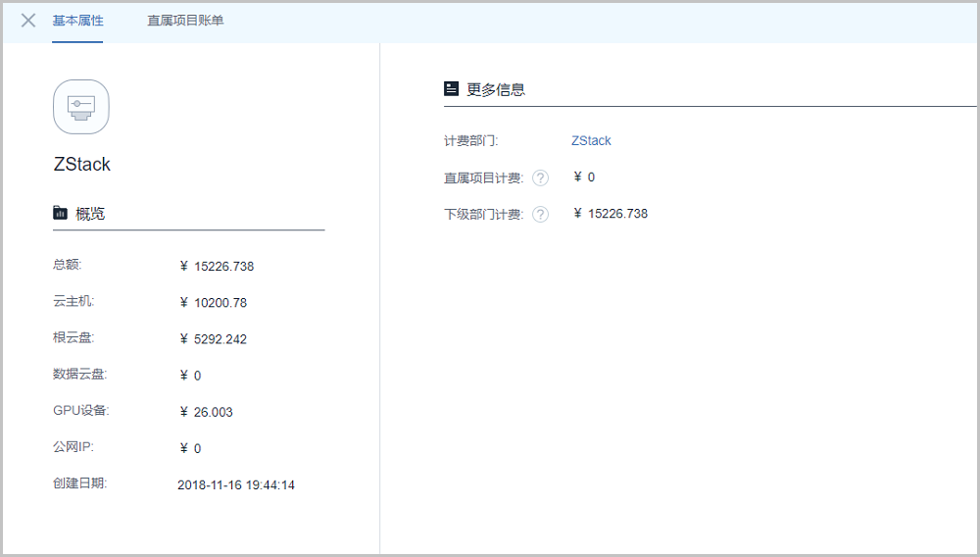Click the 更多信息 section heading text
This screenshot has height=557, width=980.
tap(495, 89)
